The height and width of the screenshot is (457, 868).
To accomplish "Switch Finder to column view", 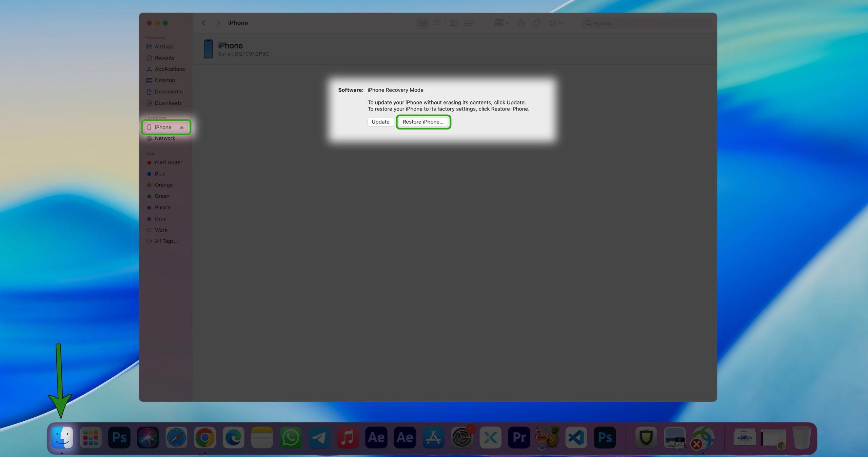I will point(453,23).
